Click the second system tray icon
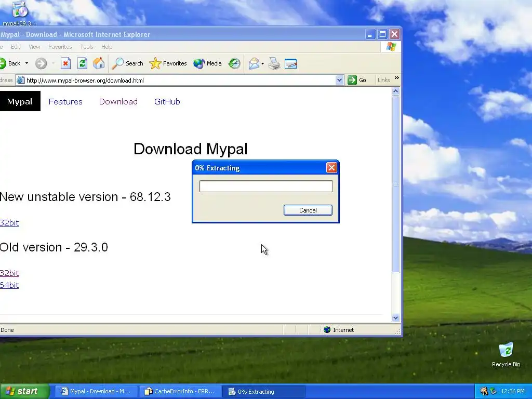 tap(494, 391)
